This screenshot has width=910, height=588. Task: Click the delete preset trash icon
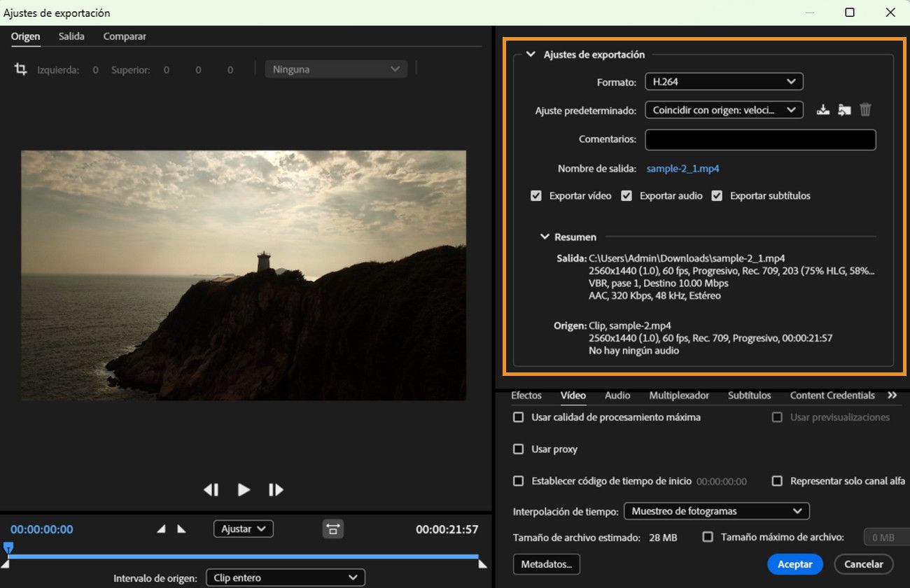click(866, 110)
